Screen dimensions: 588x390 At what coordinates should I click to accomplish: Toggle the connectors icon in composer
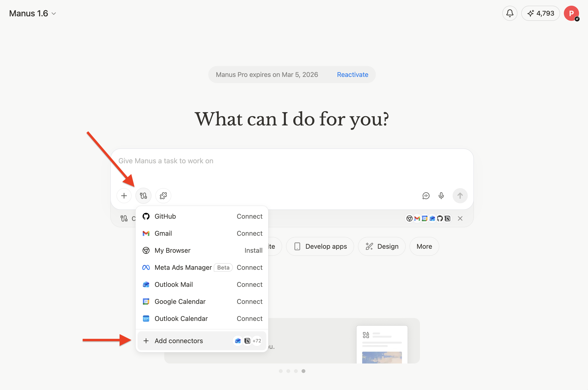point(143,196)
